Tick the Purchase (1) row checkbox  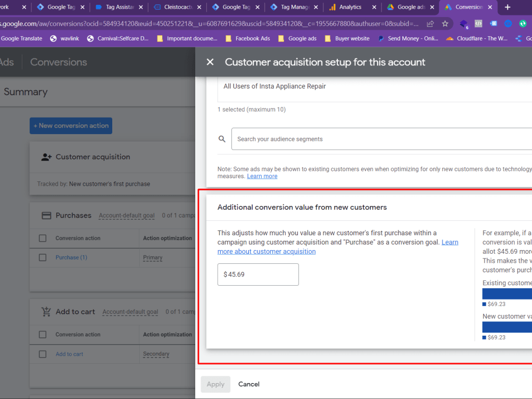coord(43,257)
